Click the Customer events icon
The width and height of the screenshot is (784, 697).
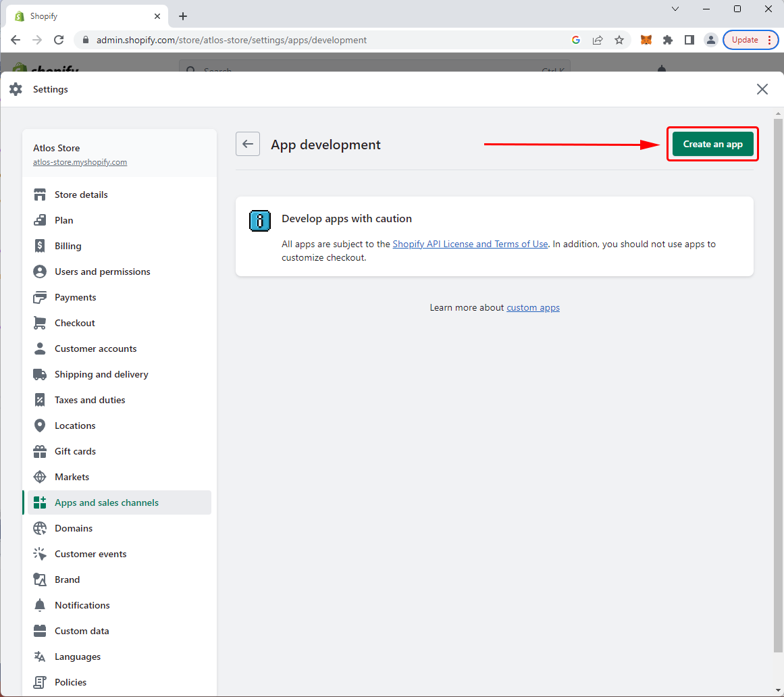[39, 554]
